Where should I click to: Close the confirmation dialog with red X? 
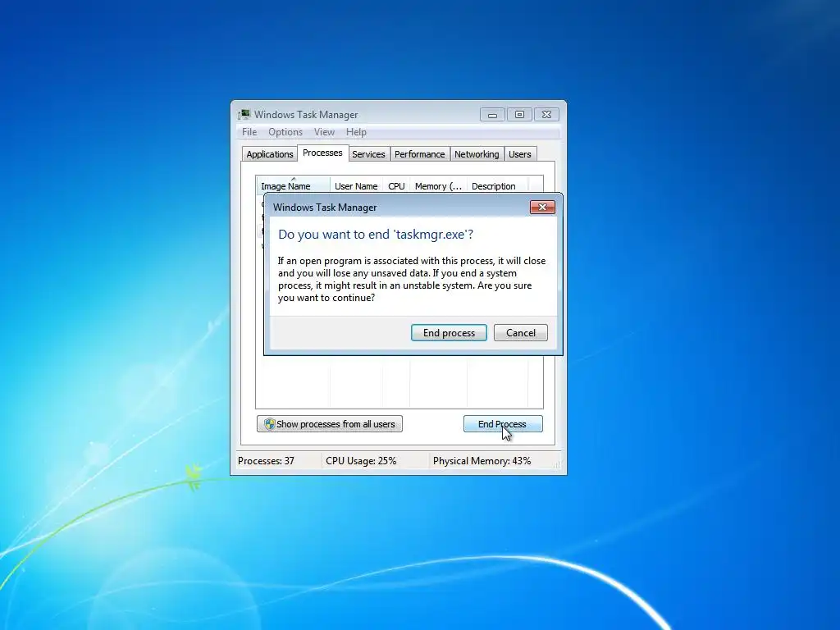click(x=542, y=208)
